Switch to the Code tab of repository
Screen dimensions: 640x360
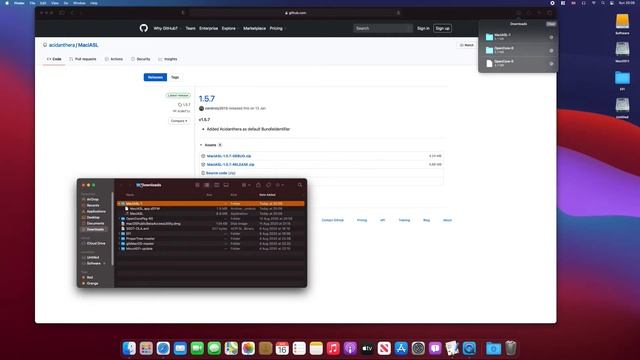54,59
